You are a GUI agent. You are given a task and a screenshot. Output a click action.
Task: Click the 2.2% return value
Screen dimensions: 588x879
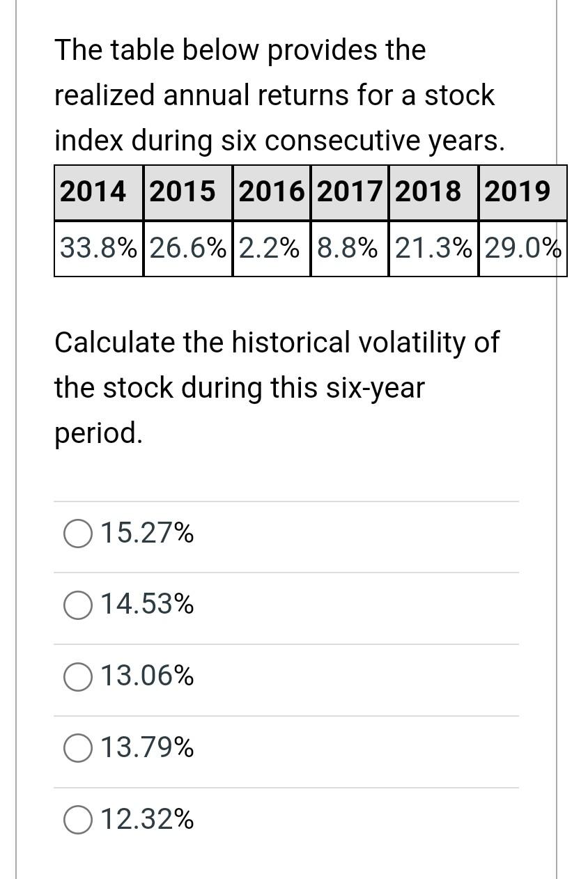coord(271,248)
